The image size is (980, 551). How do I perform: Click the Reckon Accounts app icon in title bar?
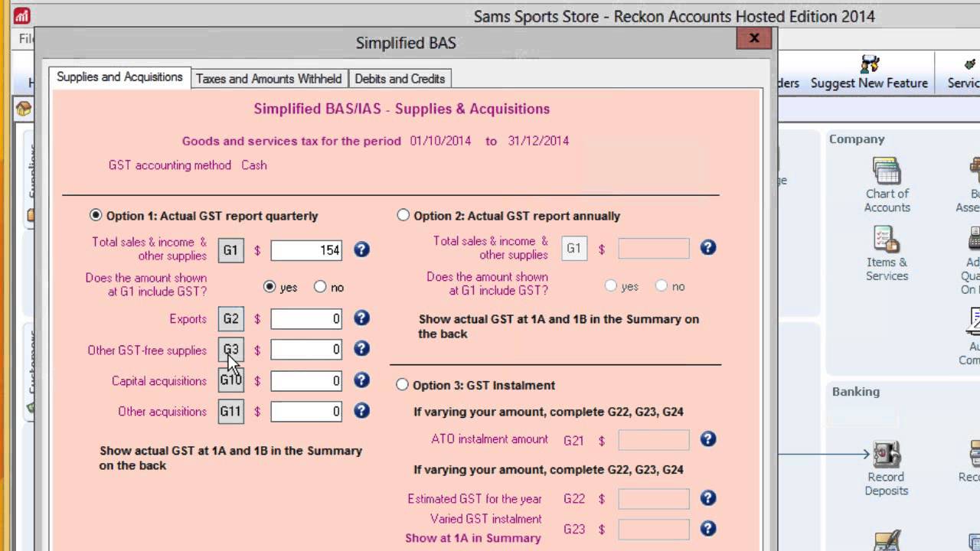point(22,15)
